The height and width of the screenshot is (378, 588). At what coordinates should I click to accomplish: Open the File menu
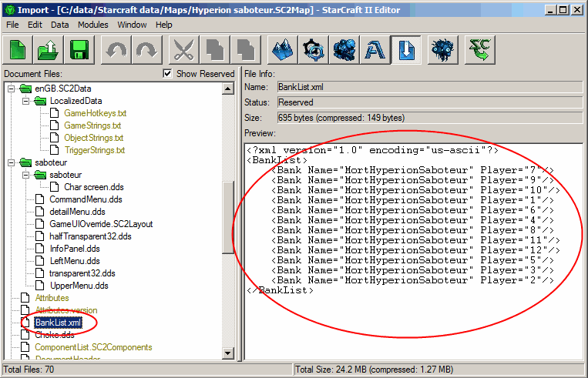[x=12, y=25]
